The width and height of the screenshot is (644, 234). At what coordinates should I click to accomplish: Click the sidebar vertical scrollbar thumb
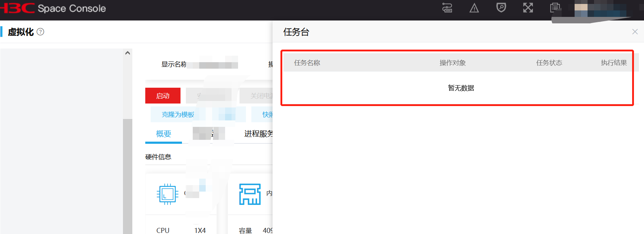[127, 176]
